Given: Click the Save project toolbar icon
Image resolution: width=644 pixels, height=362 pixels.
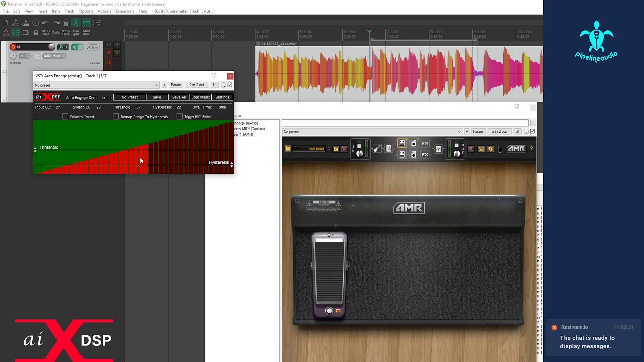Looking at the screenshot, I should click(26, 23).
